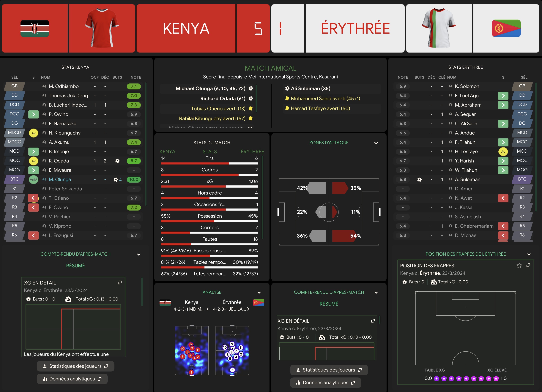The image size is (542, 392).
Task: Sort Kenya stats by NOTE column
Action: (x=136, y=77)
